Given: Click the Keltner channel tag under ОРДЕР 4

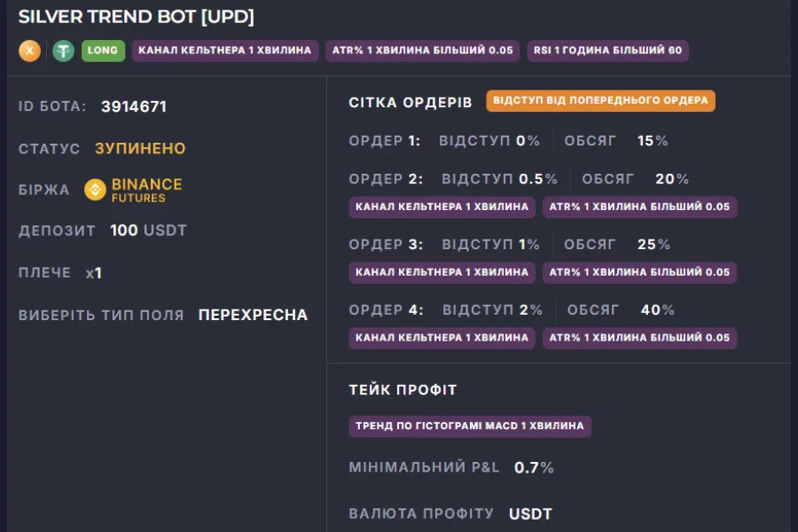Looking at the screenshot, I should point(442,338).
